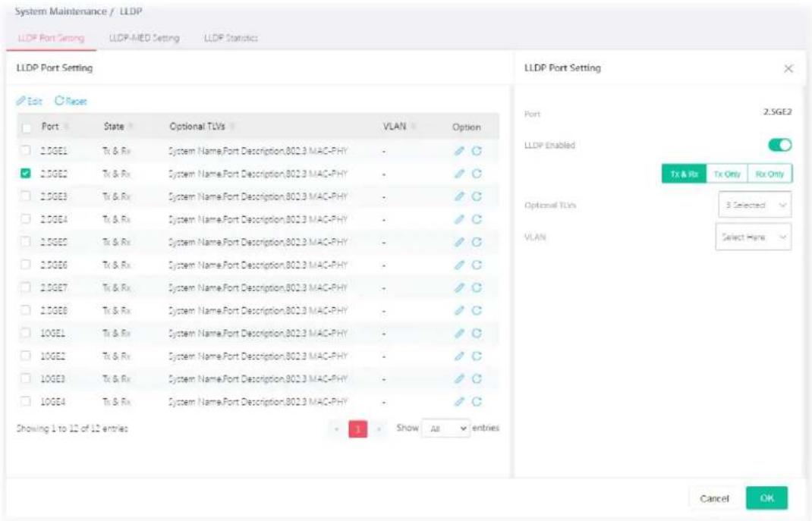The width and height of the screenshot is (812, 521).
Task: Check the 2.5GE6 row checkbox
Action: [x=25, y=265]
